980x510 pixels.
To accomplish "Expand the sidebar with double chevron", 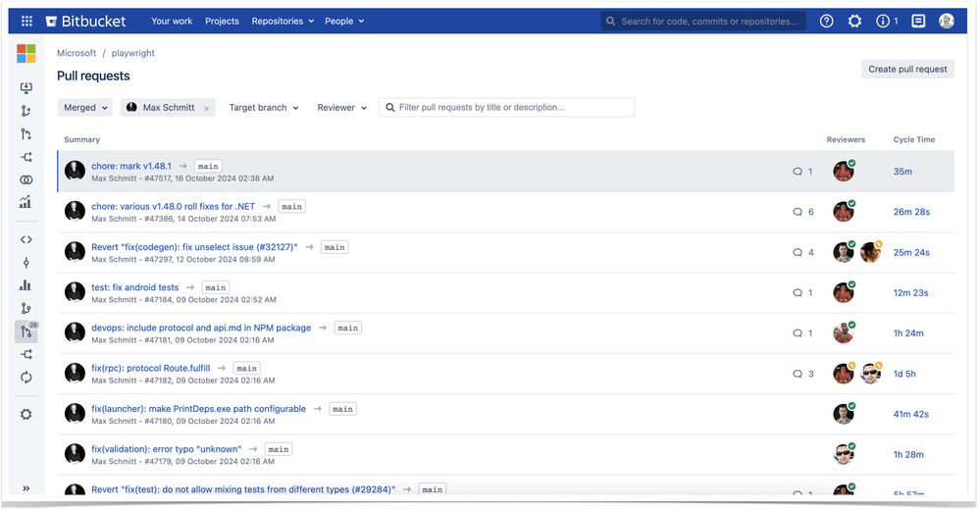I will tap(26, 488).
